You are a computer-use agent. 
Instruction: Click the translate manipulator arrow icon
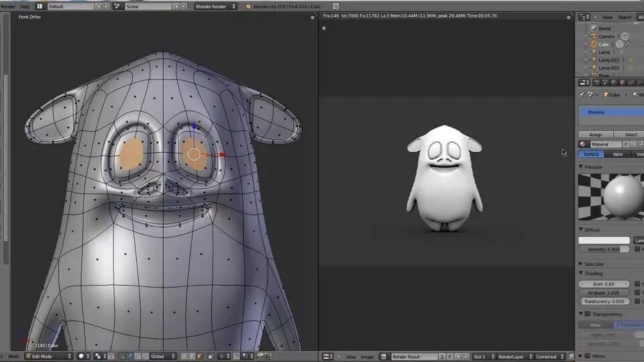129,356
